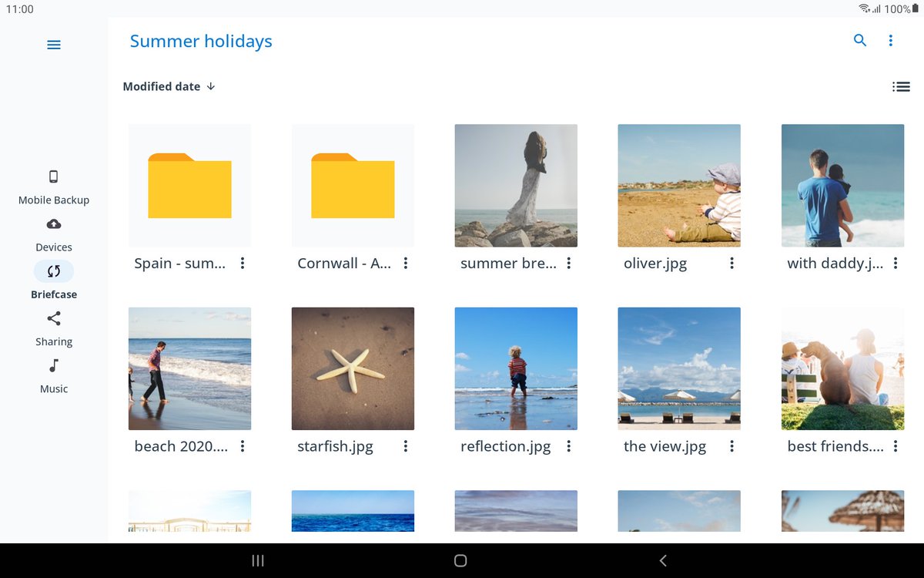Open reflection.jpg child photo thumbnail

(516, 368)
